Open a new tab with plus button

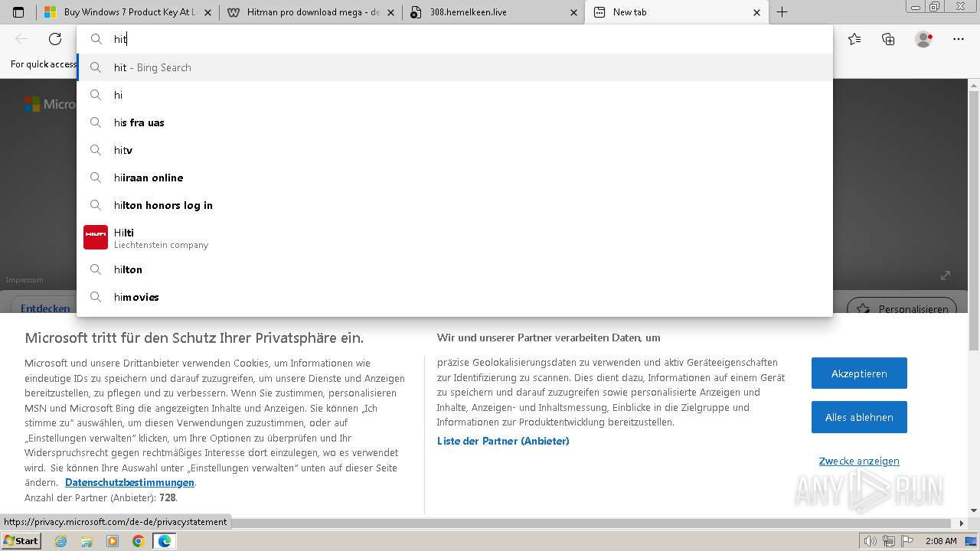(782, 12)
